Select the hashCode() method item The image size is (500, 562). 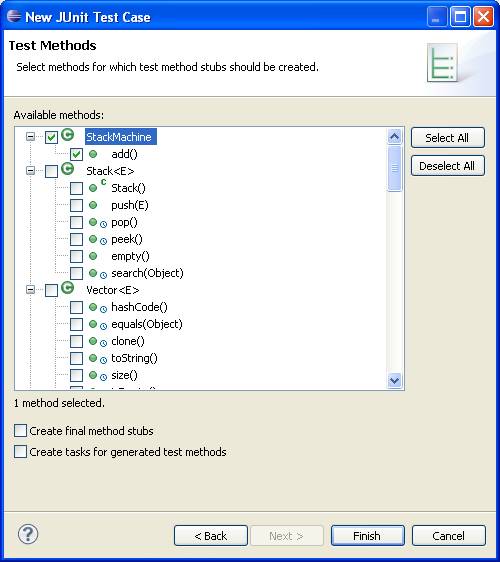click(x=139, y=307)
